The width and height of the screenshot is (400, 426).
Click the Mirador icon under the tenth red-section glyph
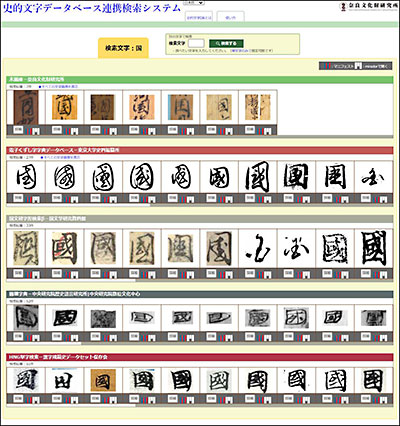[x=384, y=199]
